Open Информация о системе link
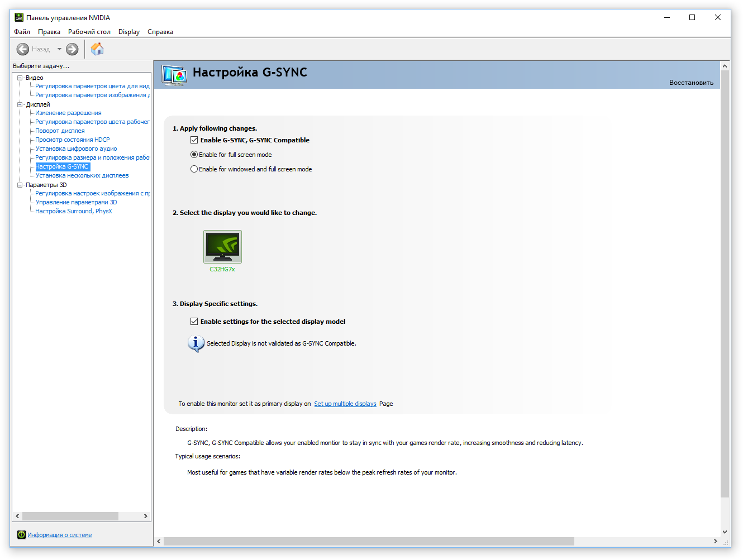The width and height of the screenshot is (743, 560). [60, 535]
